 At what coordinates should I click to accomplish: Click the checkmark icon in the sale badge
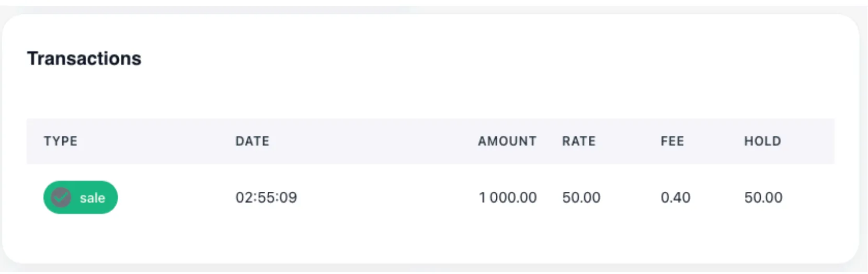point(61,198)
